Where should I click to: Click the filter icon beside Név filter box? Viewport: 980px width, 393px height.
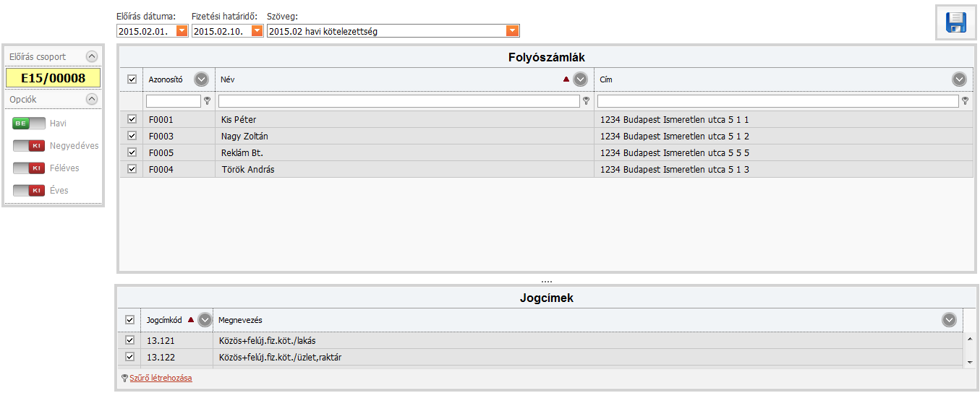coord(586,101)
